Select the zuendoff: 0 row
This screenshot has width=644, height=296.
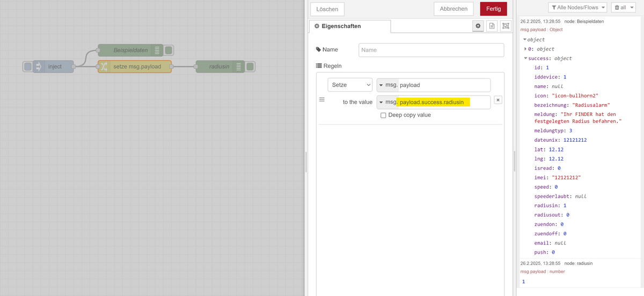[550, 234]
